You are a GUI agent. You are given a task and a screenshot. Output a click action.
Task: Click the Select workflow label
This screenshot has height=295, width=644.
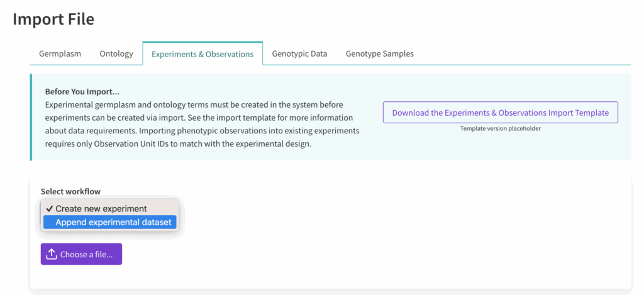click(x=70, y=191)
